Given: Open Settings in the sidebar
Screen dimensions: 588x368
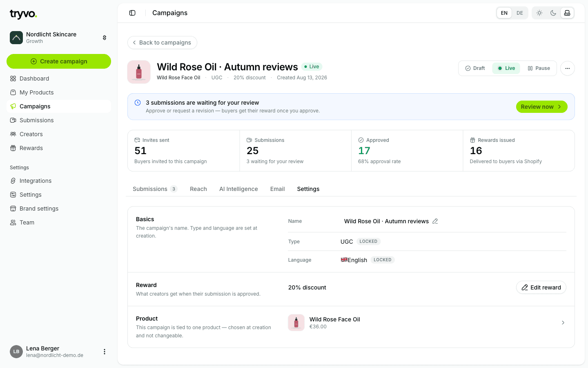Looking at the screenshot, I should click(x=59, y=195).
